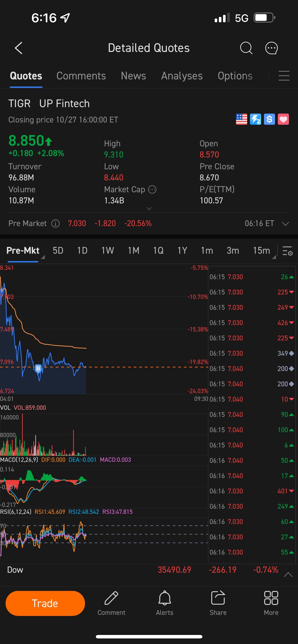Tap the trade row with volume 90
Viewport: 298px width, 644px height.
(x=252, y=414)
